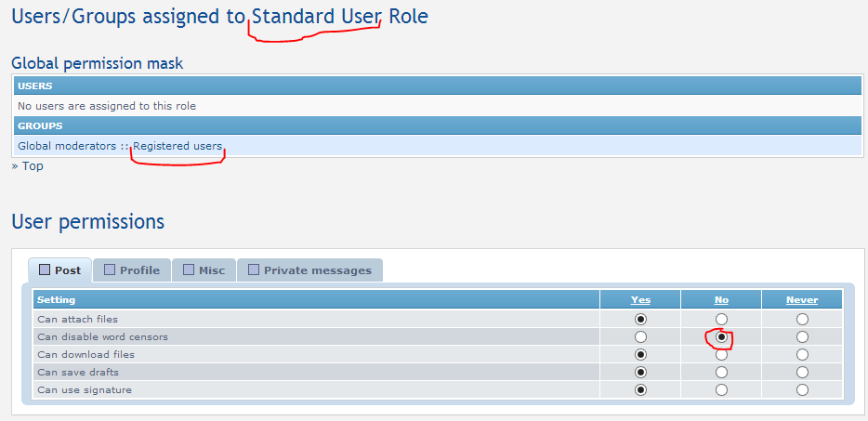Jump back with the Top link
This screenshot has height=421, width=868.
(x=33, y=165)
